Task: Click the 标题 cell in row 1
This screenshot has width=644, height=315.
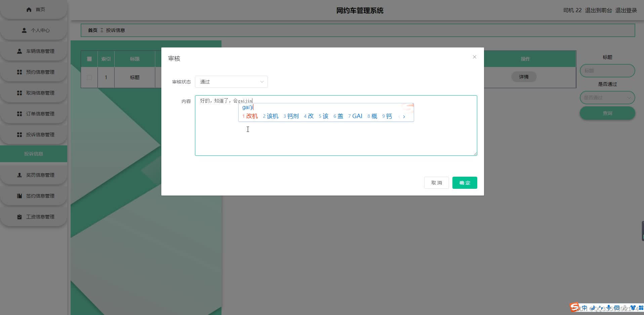Action: (135, 77)
